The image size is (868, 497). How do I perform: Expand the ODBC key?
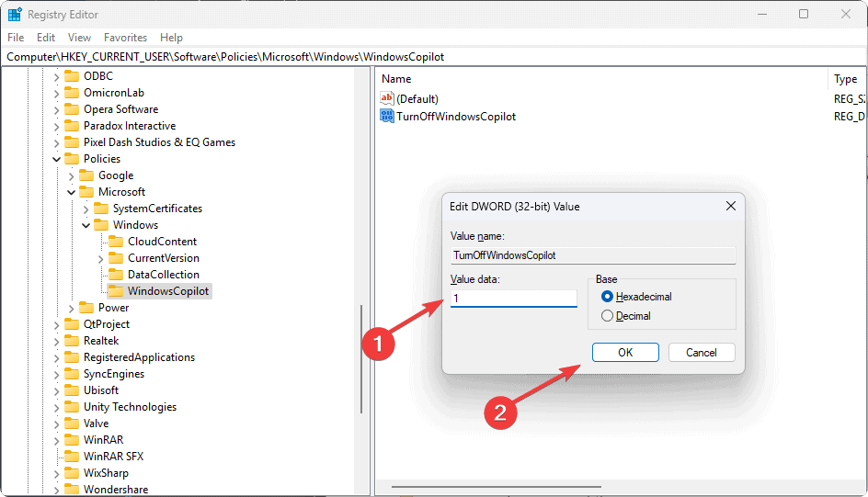click(x=56, y=77)
